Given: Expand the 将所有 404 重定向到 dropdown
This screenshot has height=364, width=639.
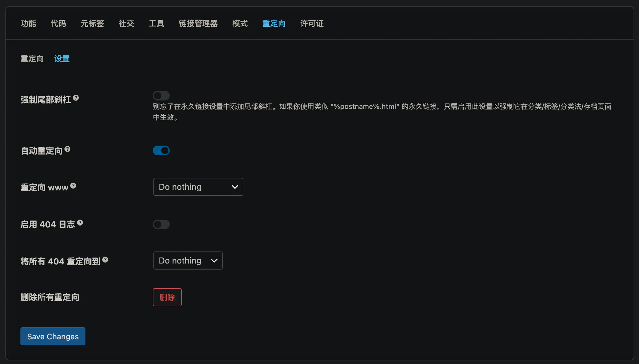Looking at the screenshot, I should pyautogui.click(x=188, y=261).
